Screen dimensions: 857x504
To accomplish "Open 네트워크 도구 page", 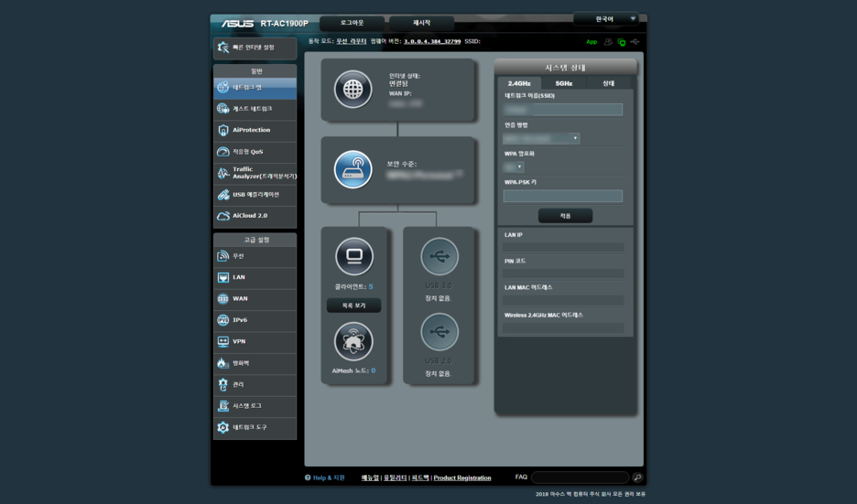I will tap(255, 427).
